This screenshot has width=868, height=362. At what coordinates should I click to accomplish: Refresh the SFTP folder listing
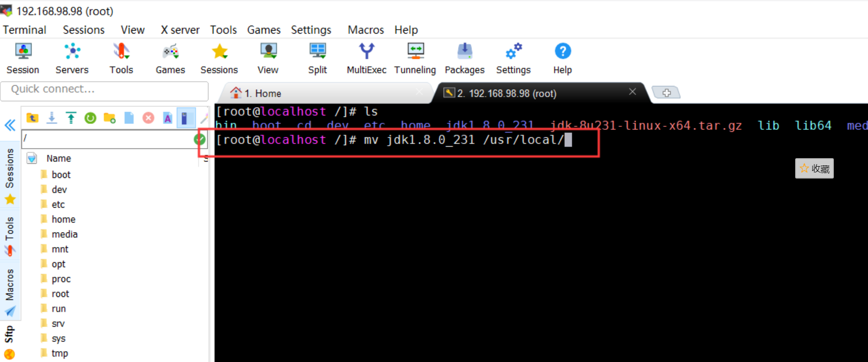click(90, 118)
